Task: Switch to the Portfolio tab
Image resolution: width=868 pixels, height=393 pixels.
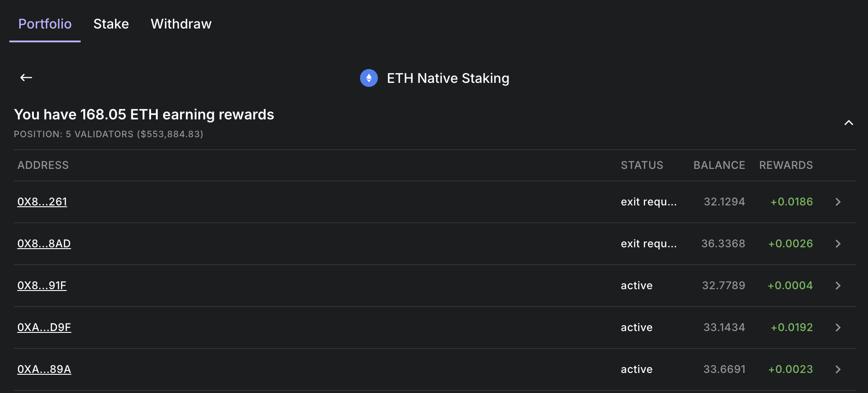Action: pyautogui.click(x=45, y=24)
